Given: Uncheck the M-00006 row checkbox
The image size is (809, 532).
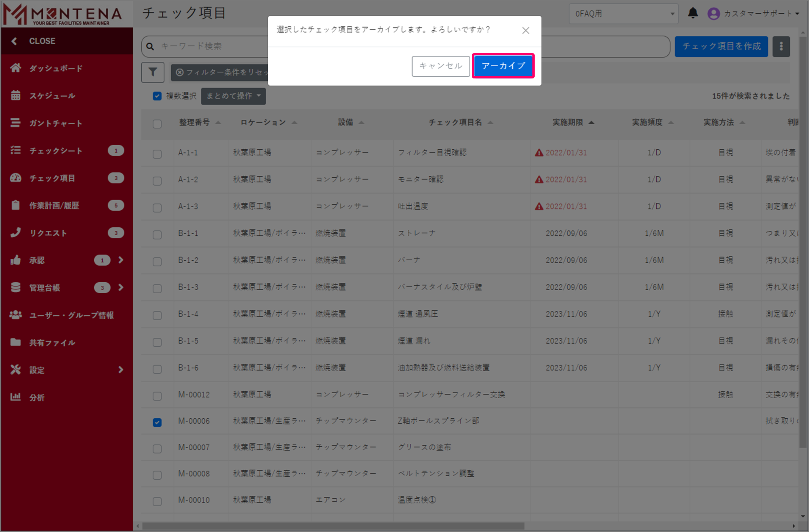Looking at the screenshot, I should click(157, 422).
